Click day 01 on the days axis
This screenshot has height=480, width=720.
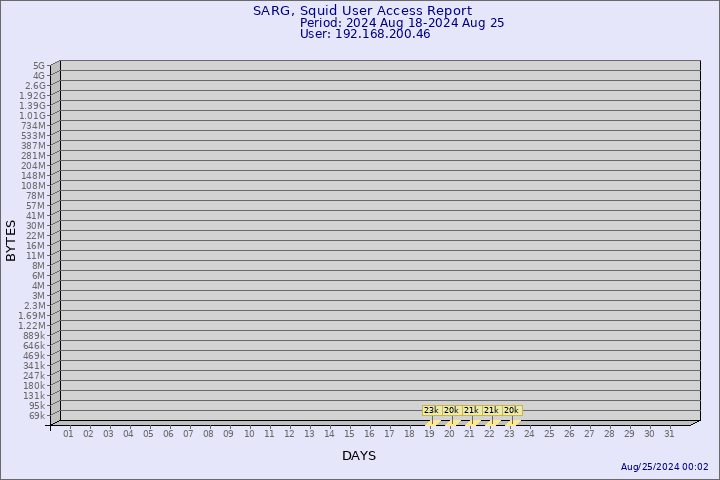click(68, 433)
